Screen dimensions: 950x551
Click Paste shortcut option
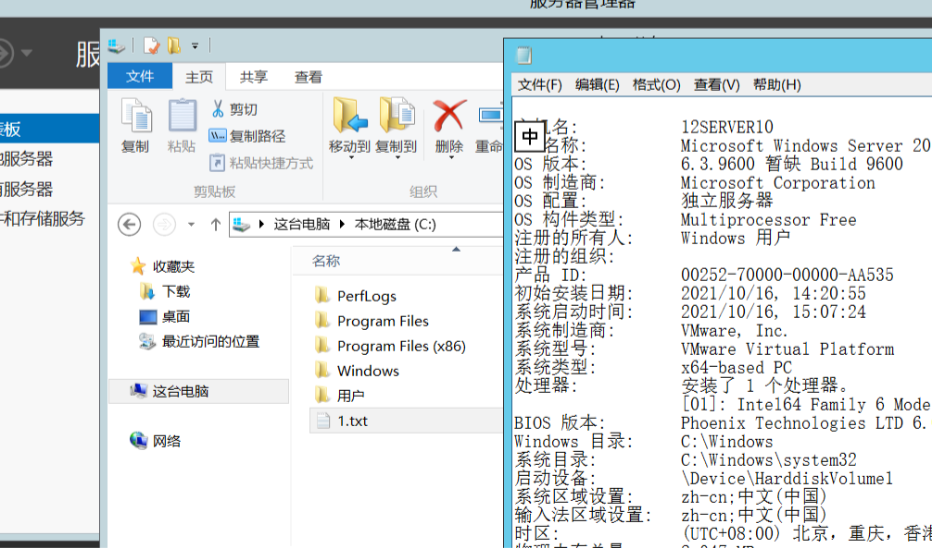(262, 162)
